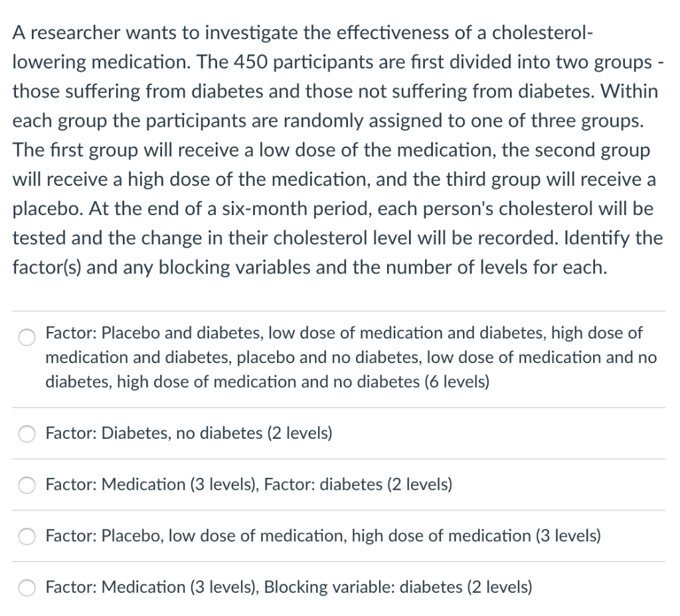Choose the "Factor: Medication (3 levels), Factor: diabetes (2 levels)" option

click(27, 485)
